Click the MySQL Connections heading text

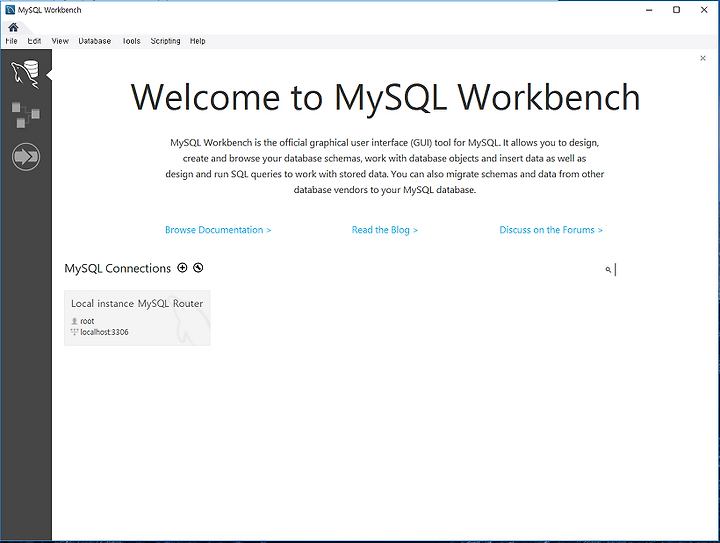(x=118, y=269)
